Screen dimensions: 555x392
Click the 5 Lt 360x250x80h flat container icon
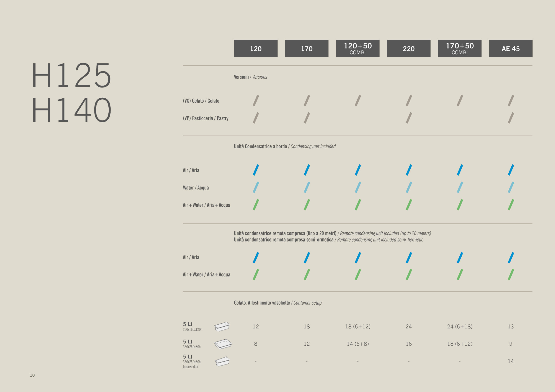tap(223, 344)
